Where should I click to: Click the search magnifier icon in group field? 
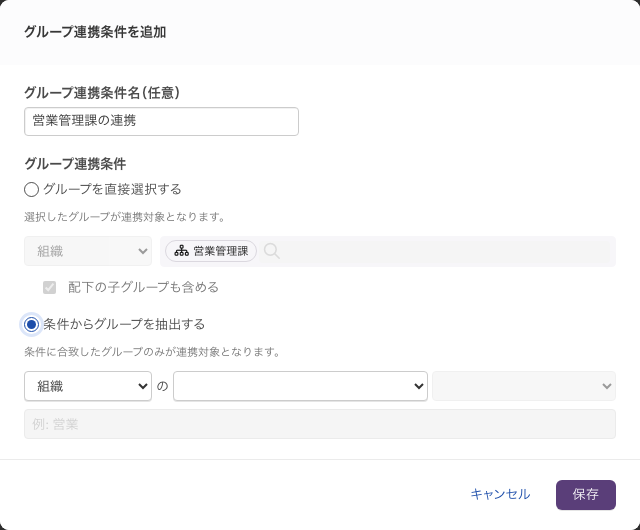[272, 251]
